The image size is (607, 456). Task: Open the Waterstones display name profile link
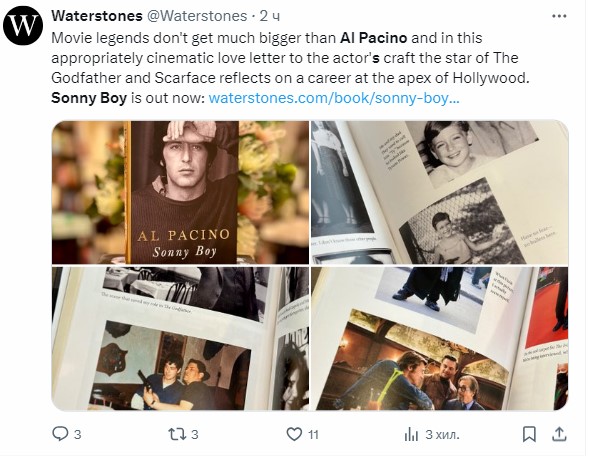coord(96,16)
